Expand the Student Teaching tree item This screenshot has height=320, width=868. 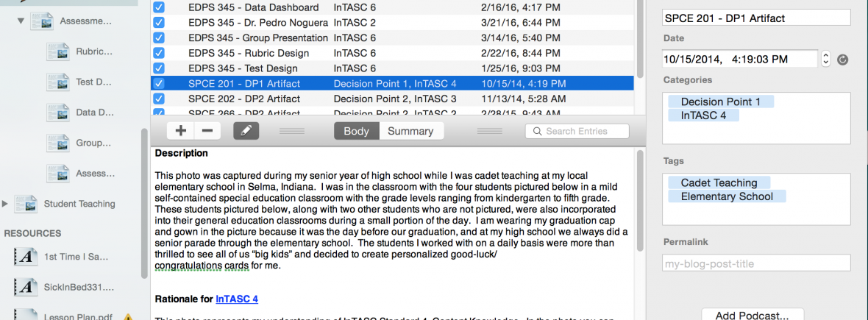point(6,204)
